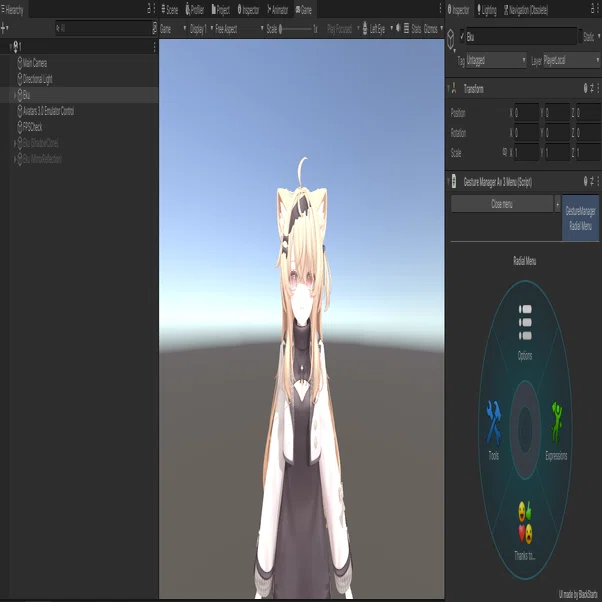Open the 'Thanks to...' emoji item
This screenshot has height=602, width=602.
[x=525, y=530]
